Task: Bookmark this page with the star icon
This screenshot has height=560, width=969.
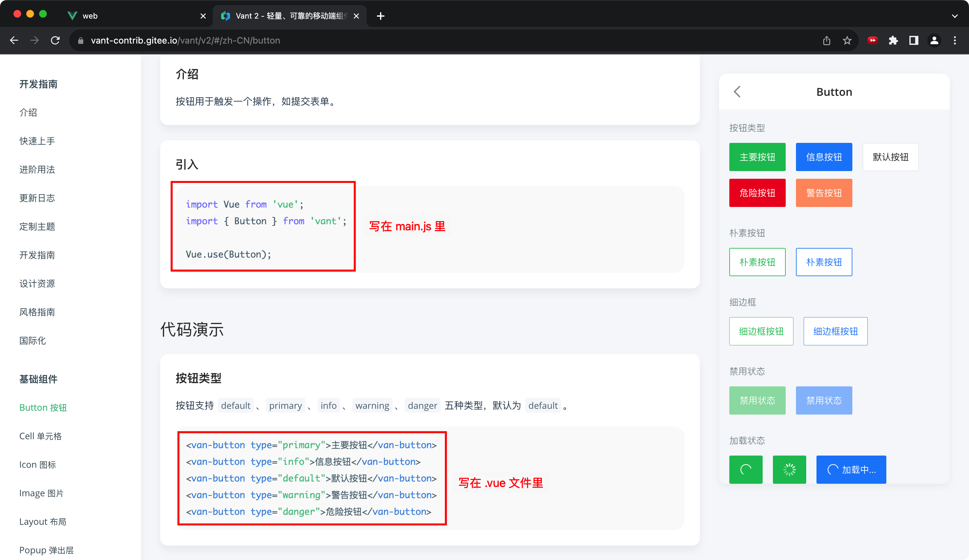Action: click(847, 40)
